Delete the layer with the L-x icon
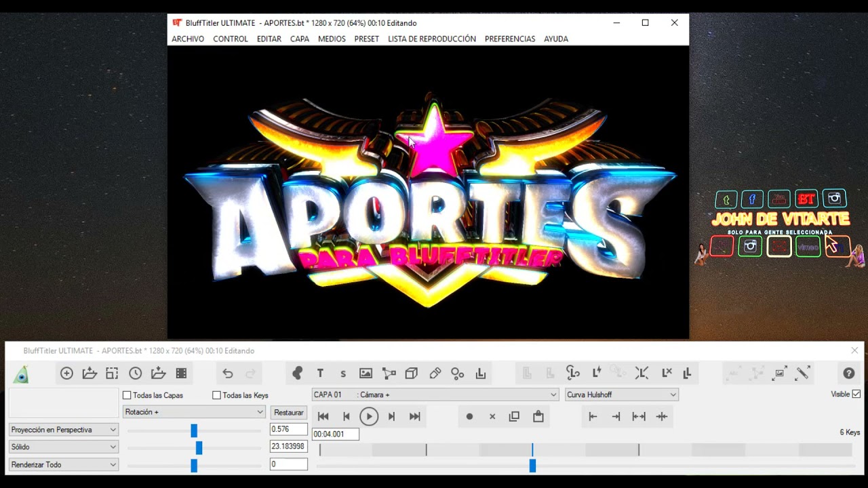 (667, 373)
